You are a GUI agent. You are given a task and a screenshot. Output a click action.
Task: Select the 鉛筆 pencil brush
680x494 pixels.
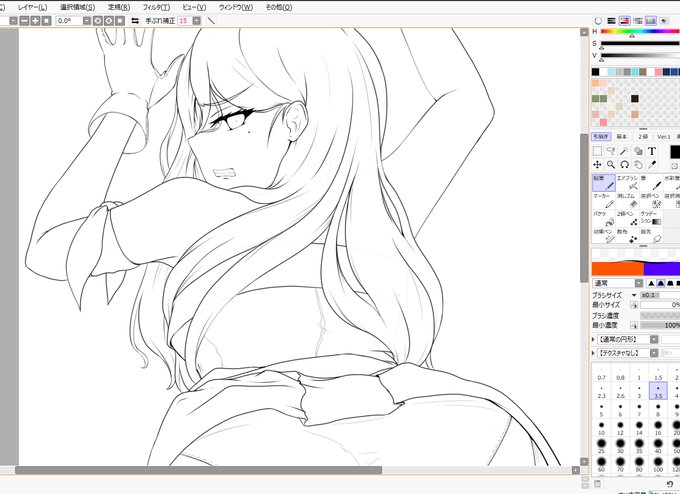[604, 183]
